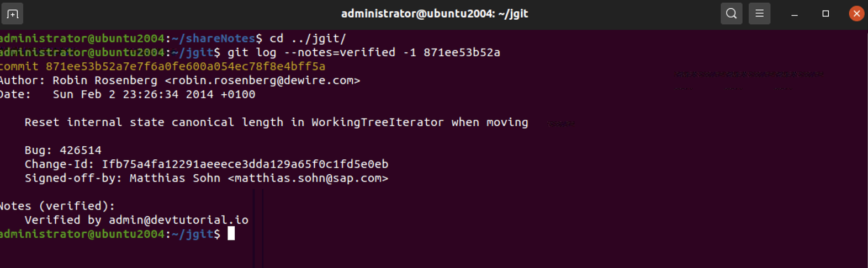
Task: Close the terminal window
Action: tap(856, 14)
